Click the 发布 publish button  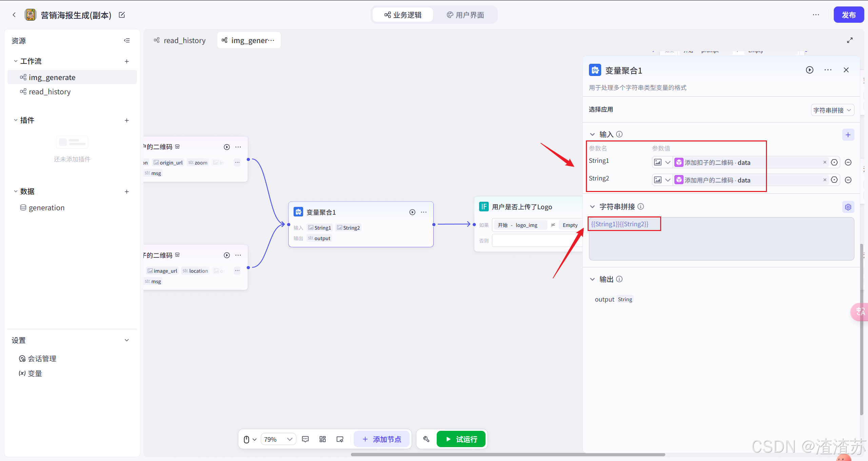pos(848,15)
